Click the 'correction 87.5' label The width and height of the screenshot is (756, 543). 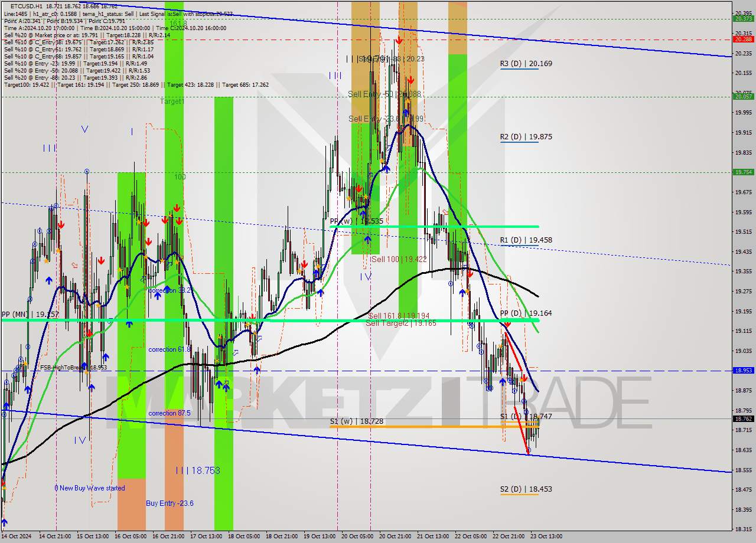click(x=170, y=413)
